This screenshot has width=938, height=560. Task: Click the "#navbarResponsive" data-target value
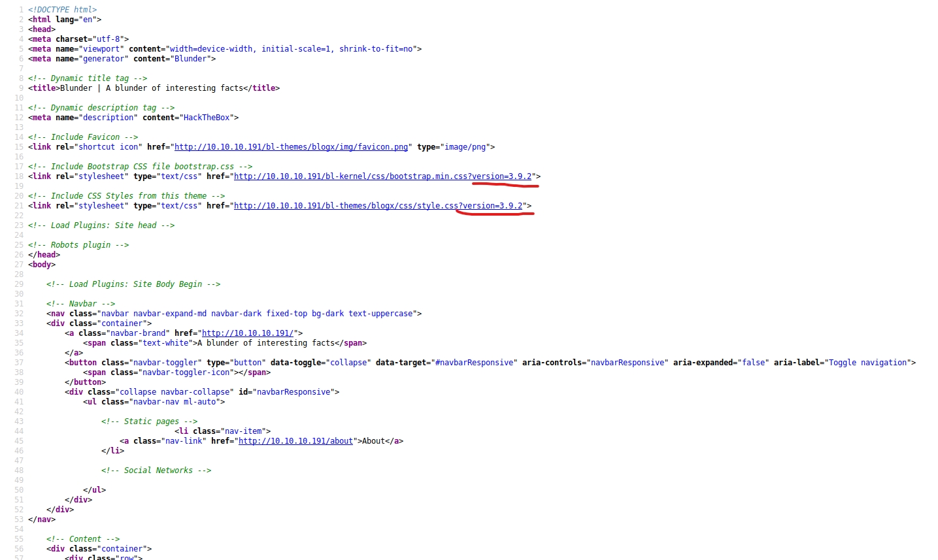click(473, 363)
